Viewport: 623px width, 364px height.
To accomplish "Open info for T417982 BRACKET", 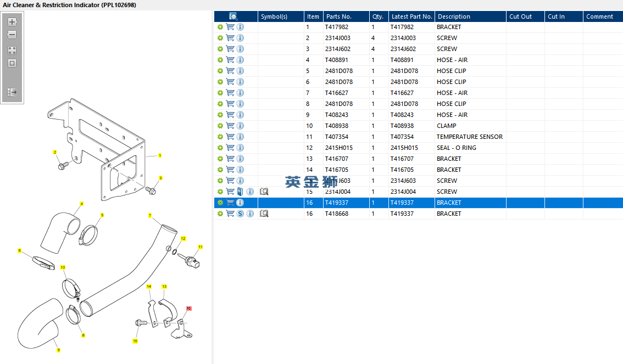I will click(240, 26).
